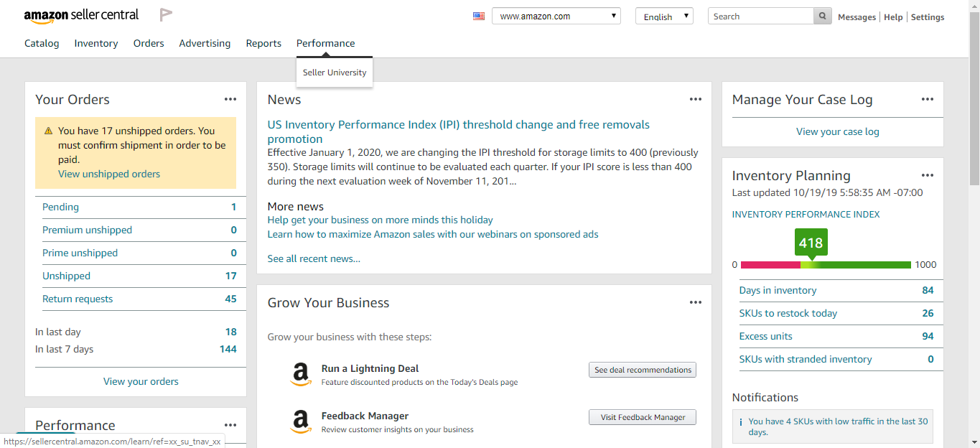The height and width of the screenshot is (448, 980).
Task: Open Manage Your Case Log options menu
Action: [x=928, y=100]
